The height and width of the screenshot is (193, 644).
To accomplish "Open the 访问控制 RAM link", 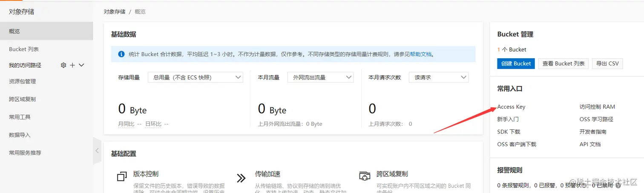I will pos(597,107).
